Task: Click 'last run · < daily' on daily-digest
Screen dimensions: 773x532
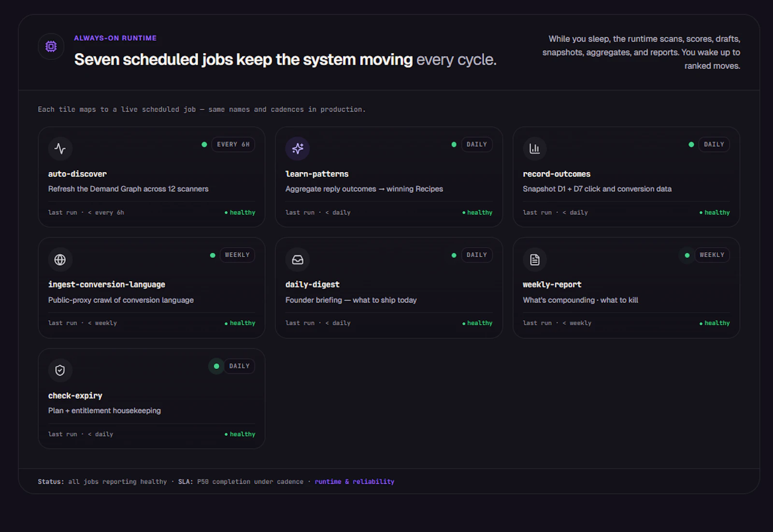Action: tap(318, 323)
